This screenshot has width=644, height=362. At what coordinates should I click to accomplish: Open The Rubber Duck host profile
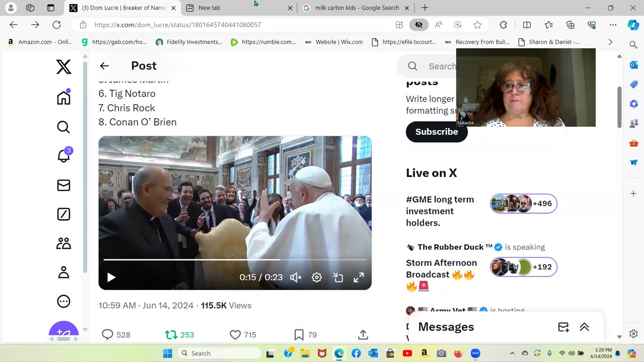coord(455,247)
